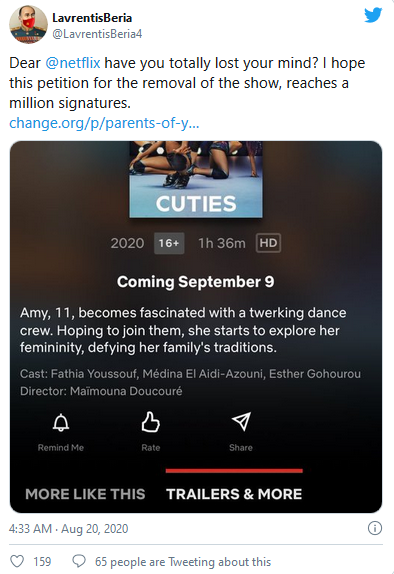
Task: Click the LavrentisBeria display name
Action: pos(92,18)
